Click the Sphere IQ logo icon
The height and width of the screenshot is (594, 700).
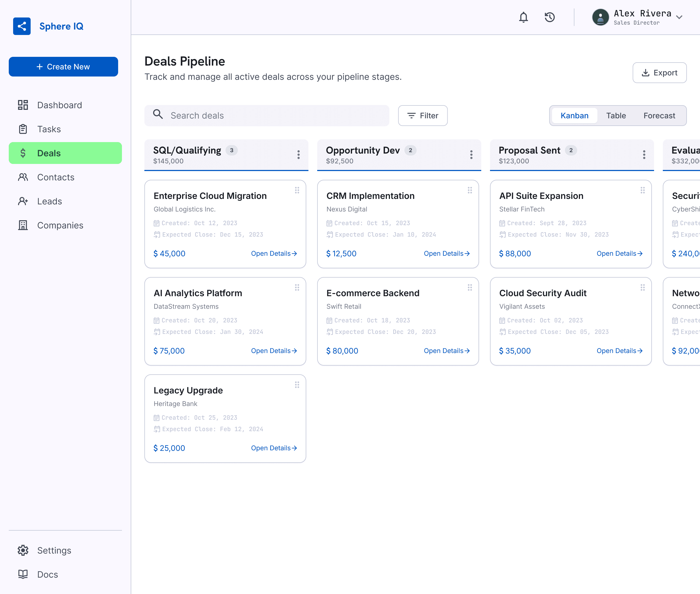(x=22, y=26)
